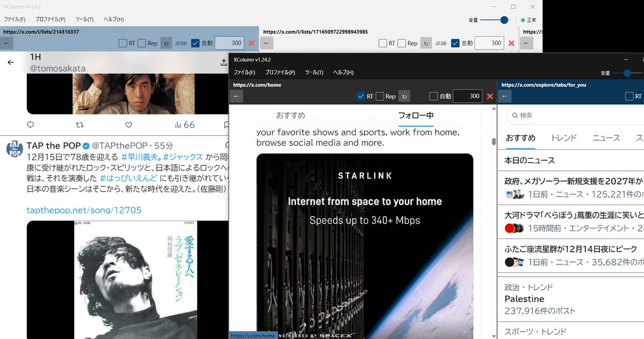The height and width of the screenshot is (339, 644).
Task: Reload the x.com/home column
Action: pyautogui.click(x=405, y=96)
